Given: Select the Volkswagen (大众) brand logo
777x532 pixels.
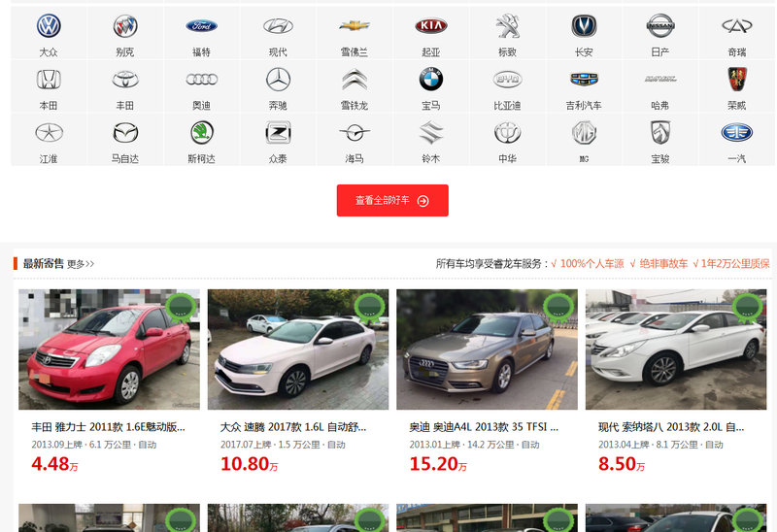Looking at the screenshot, I should [x=49, y=26].
